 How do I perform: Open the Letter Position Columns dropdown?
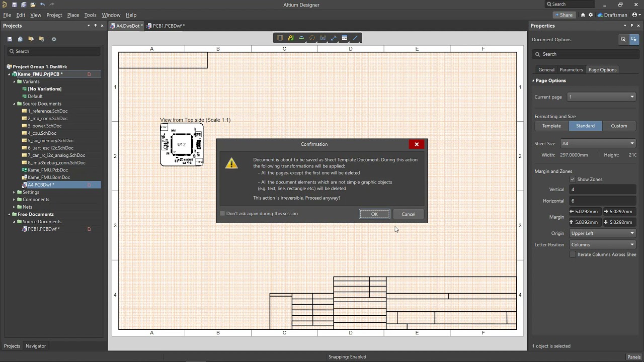pyautogui.click(x=603, y=245)
